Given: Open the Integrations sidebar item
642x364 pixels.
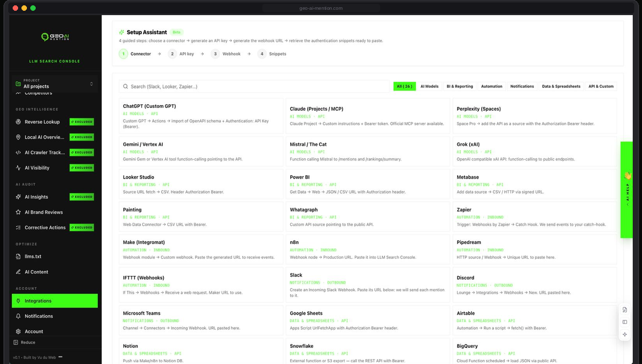Looking at the screenshot, I should pos(55,301).
